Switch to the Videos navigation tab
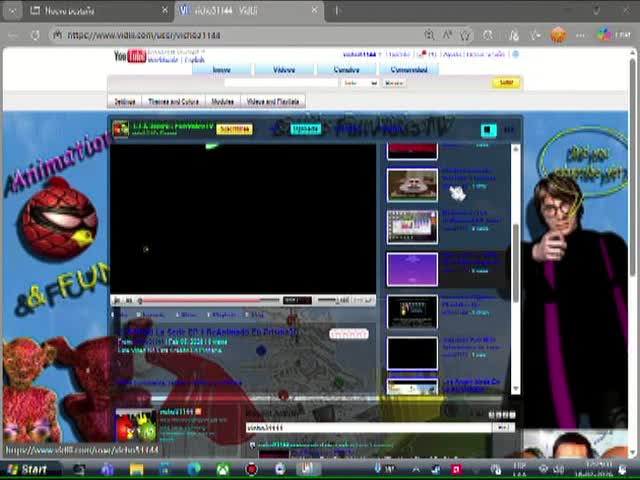 tap(284, 70)
